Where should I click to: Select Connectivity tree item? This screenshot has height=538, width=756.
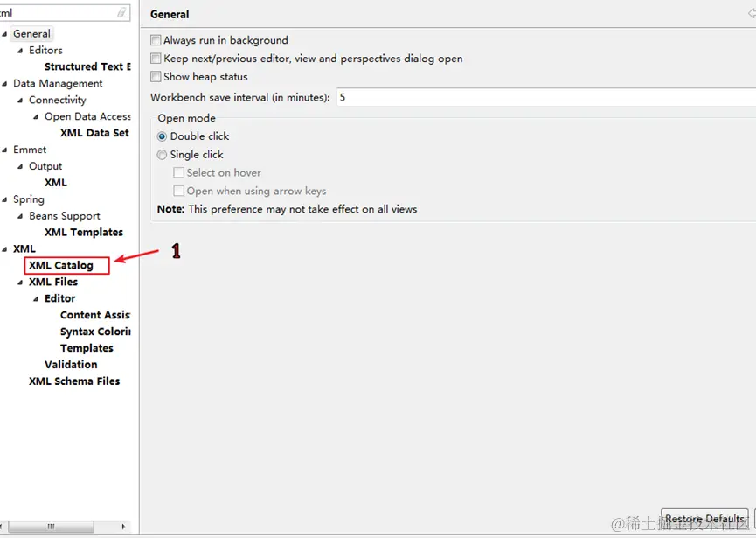58,100
